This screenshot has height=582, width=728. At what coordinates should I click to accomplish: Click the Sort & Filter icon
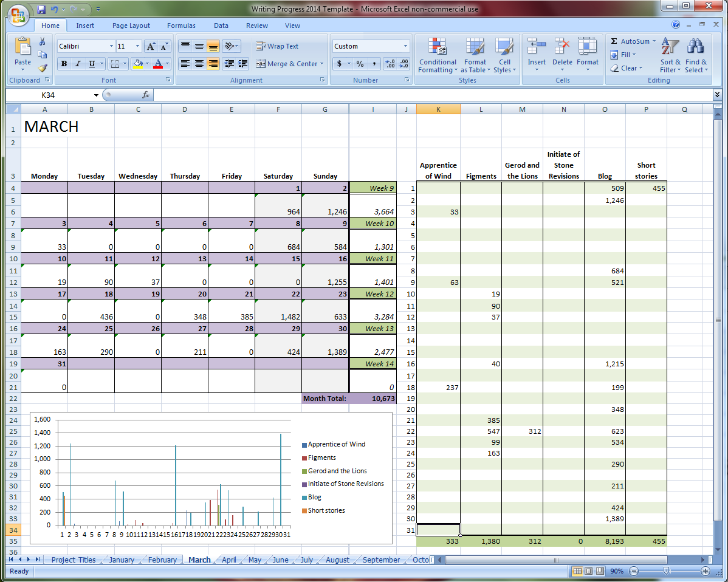tap(670, 47)
